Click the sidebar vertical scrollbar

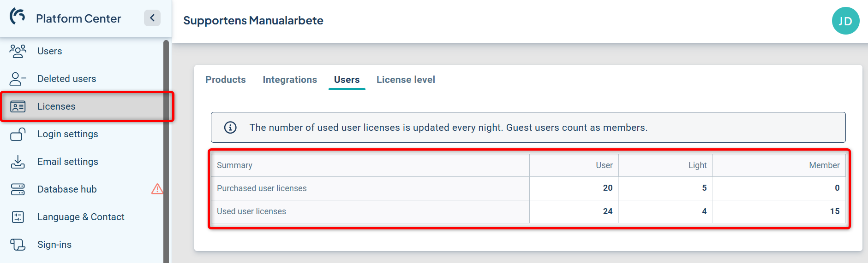(x=166, y=152)
